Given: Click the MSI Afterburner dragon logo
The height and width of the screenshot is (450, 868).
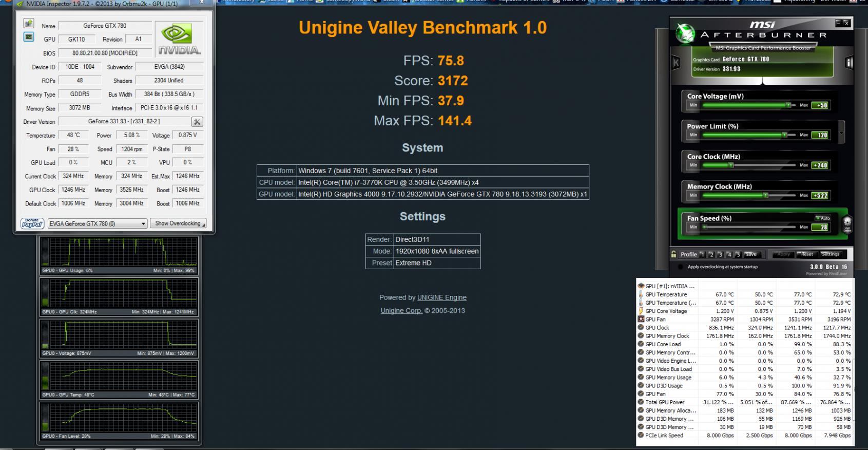Looking at the screenshot, I should coord(685,33).
